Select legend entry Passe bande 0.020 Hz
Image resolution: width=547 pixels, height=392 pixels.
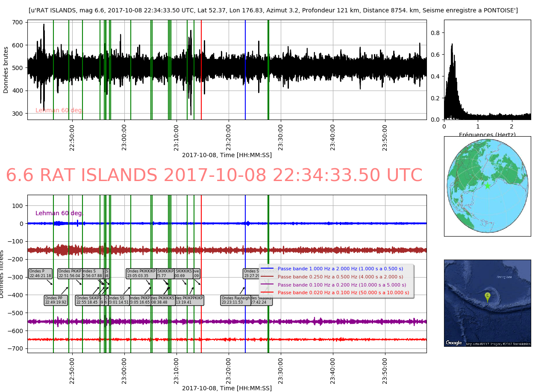[343, 293]
